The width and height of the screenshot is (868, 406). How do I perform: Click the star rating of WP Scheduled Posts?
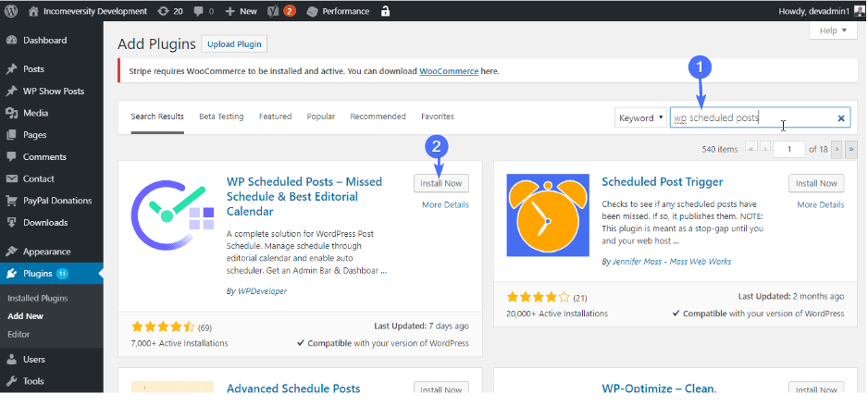[163, 326]
